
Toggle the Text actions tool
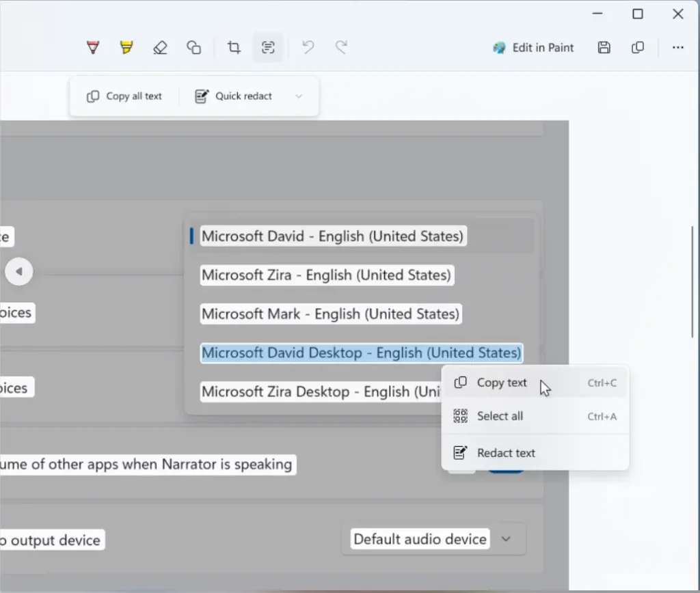click(x=267, y=47)
